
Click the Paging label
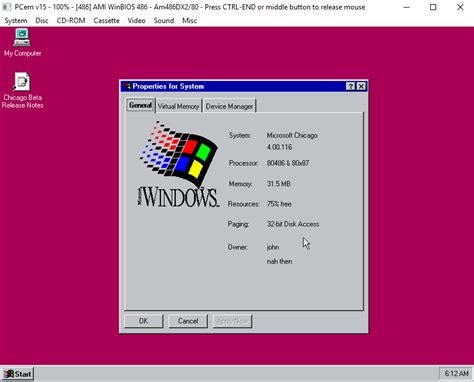coord(238,224)
